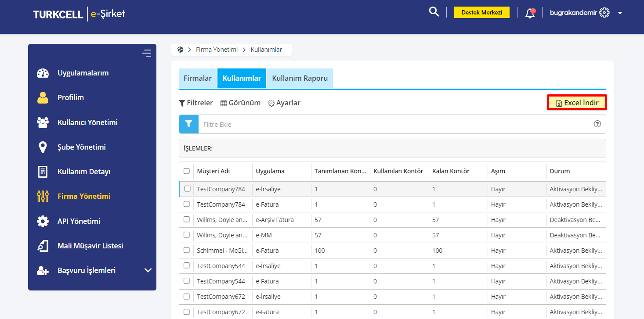Check the Willms e-MM row checkbox

[187, 235]
